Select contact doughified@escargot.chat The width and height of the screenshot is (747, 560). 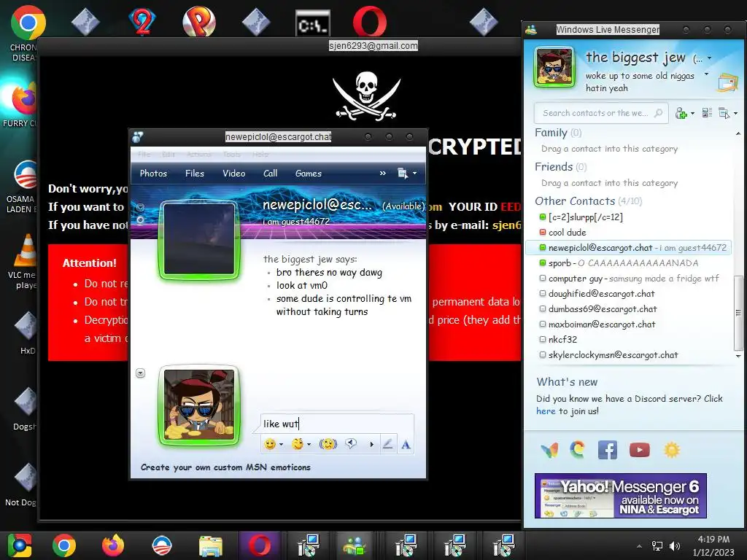pyautogui.click(x=597, y=294)
